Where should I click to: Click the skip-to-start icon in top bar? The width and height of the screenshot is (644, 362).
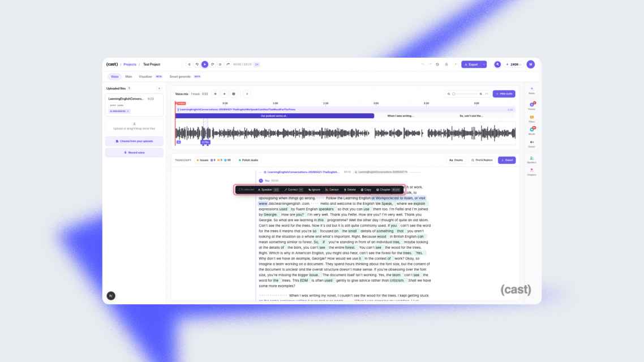[189, 64]
